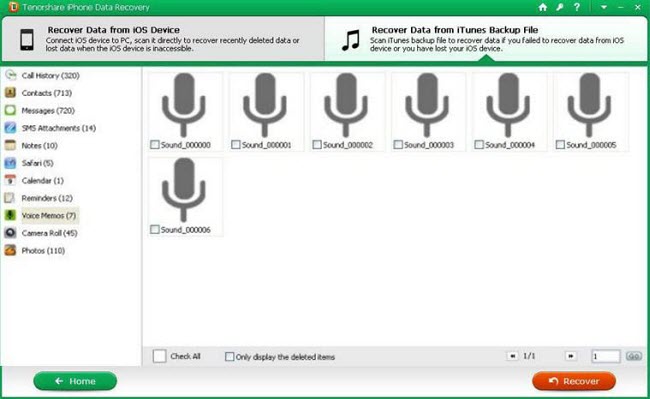Click the iTunes music note icon

coord(351,40)
